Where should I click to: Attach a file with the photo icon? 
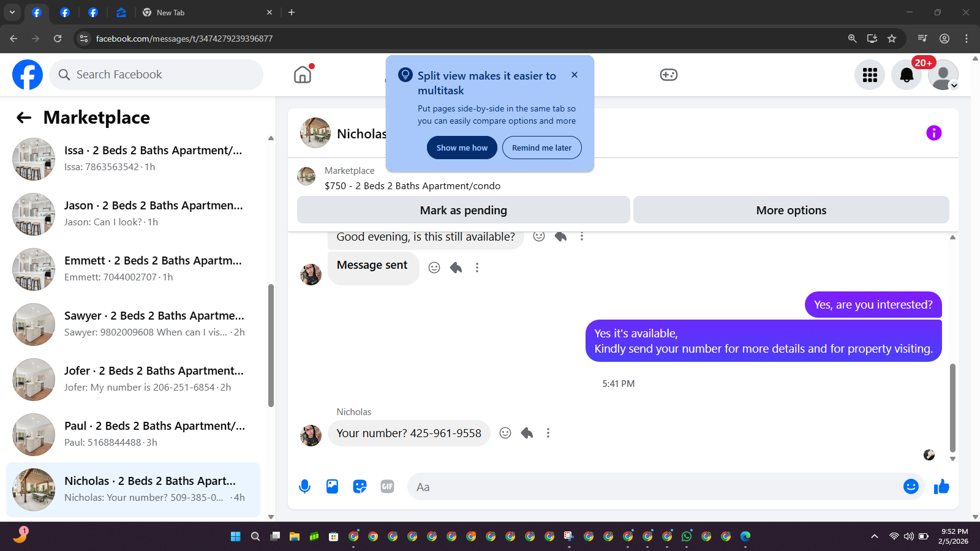click(x=332, y=487)
